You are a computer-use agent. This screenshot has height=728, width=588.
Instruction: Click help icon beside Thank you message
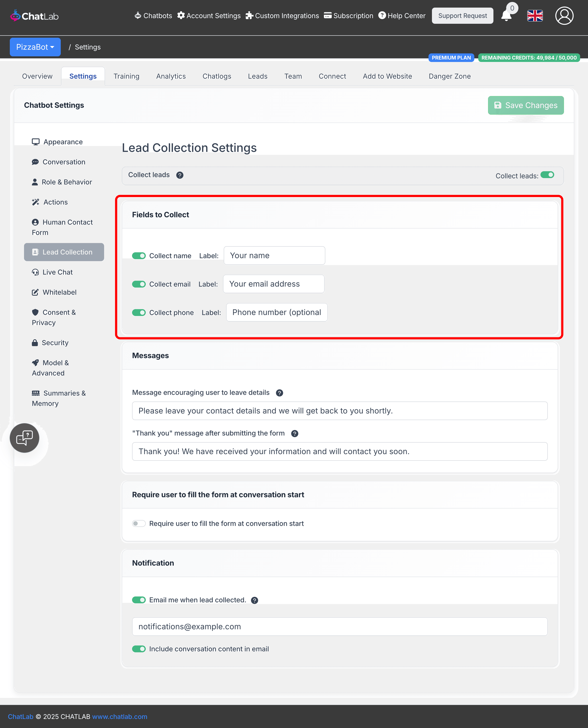[295, 433]
